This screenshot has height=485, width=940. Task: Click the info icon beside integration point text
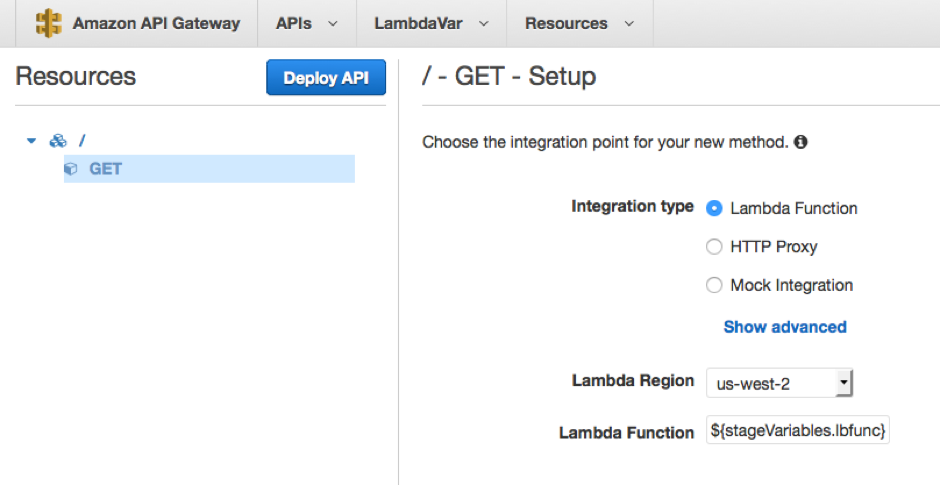pyautogui.click(x=801, y=142)
